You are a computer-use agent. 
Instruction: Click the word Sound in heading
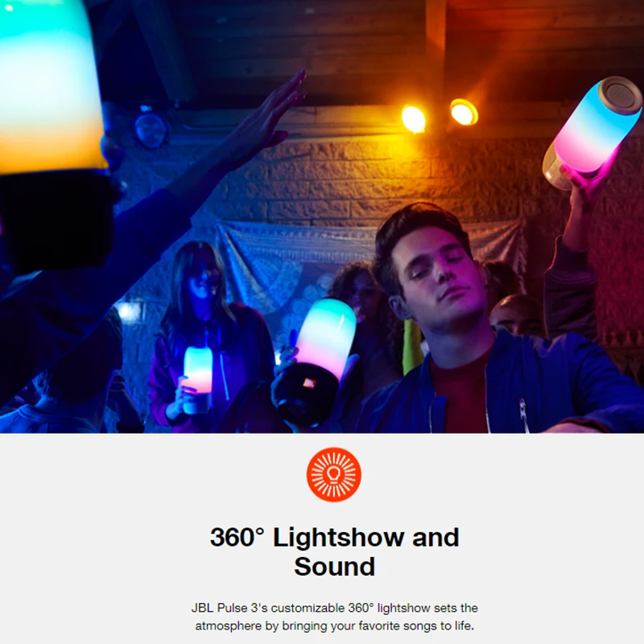point(334,567)
